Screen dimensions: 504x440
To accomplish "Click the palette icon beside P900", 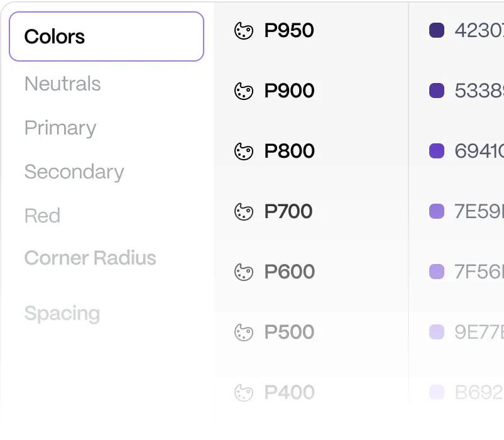I will click(x=244, y=91).
